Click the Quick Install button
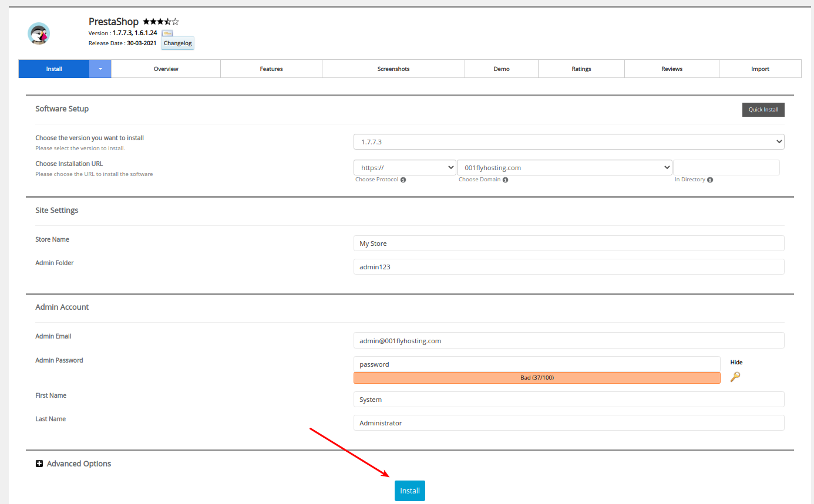The width and height of the screenshot is (814, 504). [x=763, y=110]
